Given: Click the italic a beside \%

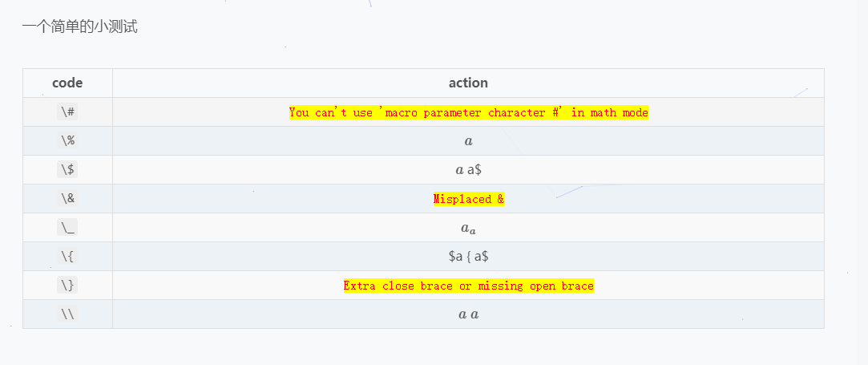Looking at the screenshot, I should [x=468, y=141].
